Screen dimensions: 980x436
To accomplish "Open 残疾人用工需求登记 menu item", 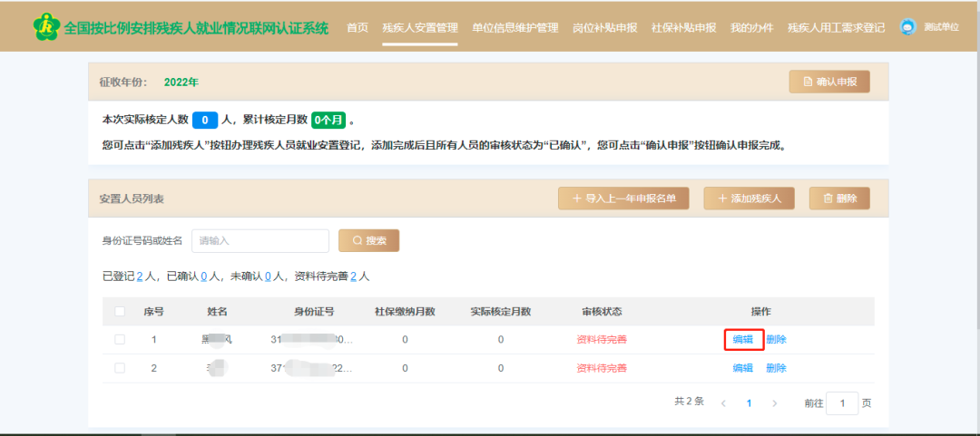I will (837, 28).
